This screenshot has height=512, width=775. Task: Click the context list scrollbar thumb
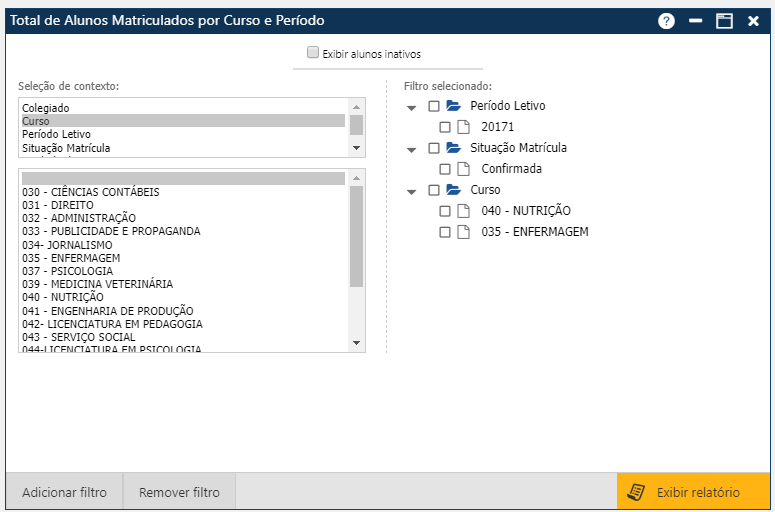[x=356, y=125]
